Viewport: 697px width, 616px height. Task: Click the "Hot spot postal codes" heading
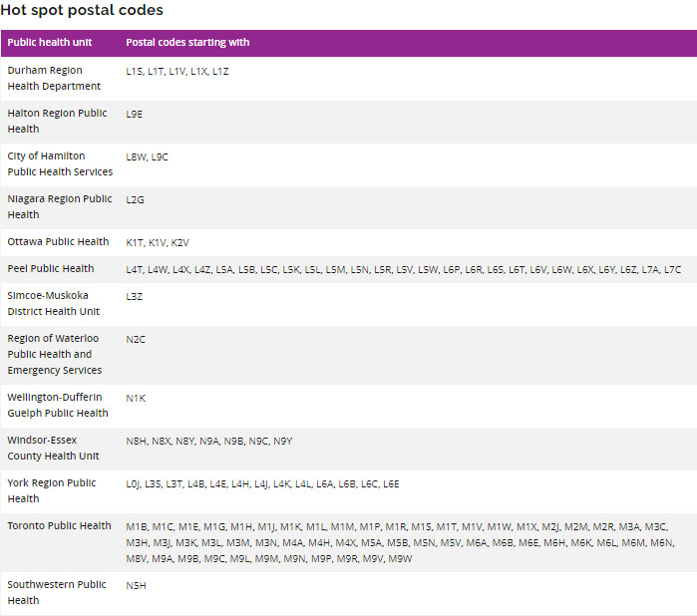point(82,10)
